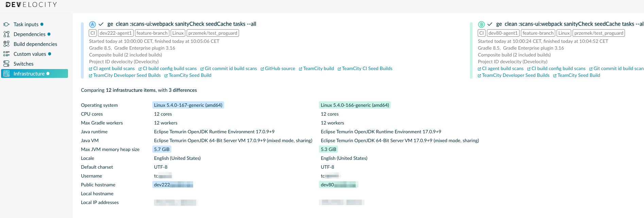Click the Infrastructure sidebar icon

6,74
